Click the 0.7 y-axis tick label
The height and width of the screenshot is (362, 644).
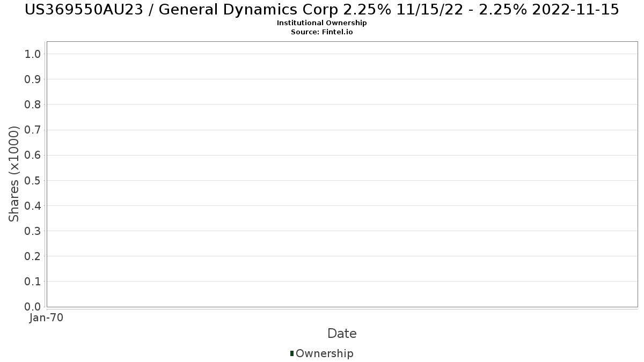pyautogui.click(x=33, y=130)
